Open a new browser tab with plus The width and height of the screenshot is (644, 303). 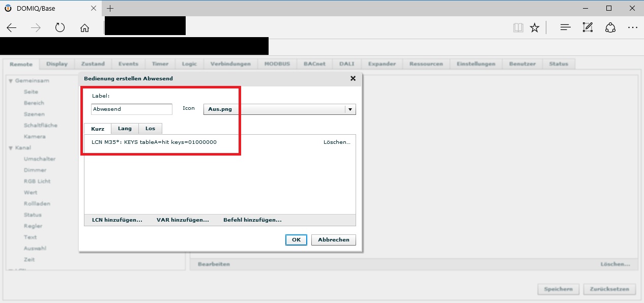(110, 8)
